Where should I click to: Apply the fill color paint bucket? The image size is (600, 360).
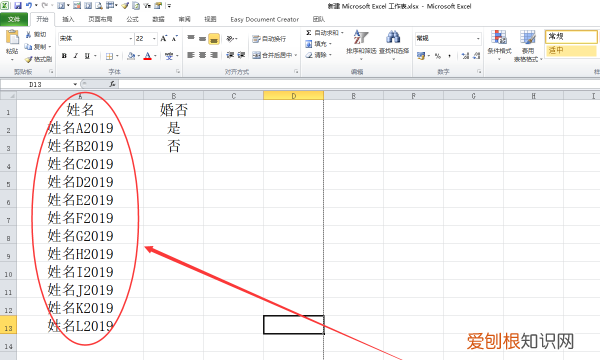coord(131,56)
